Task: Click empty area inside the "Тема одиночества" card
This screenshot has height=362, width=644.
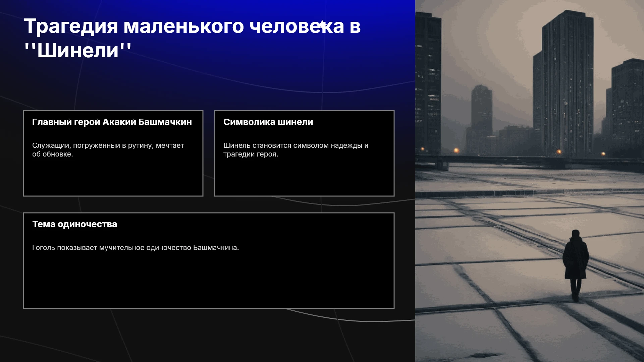Action: point(208,282)
